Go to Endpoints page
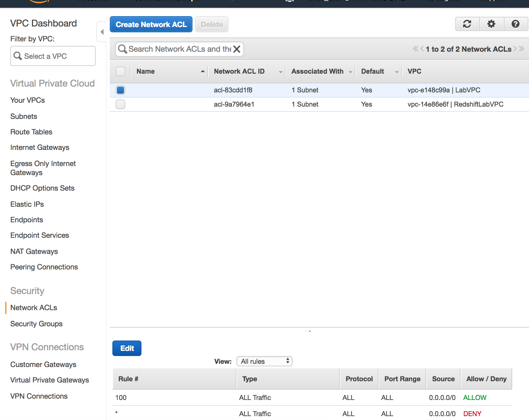 [26, 220]
